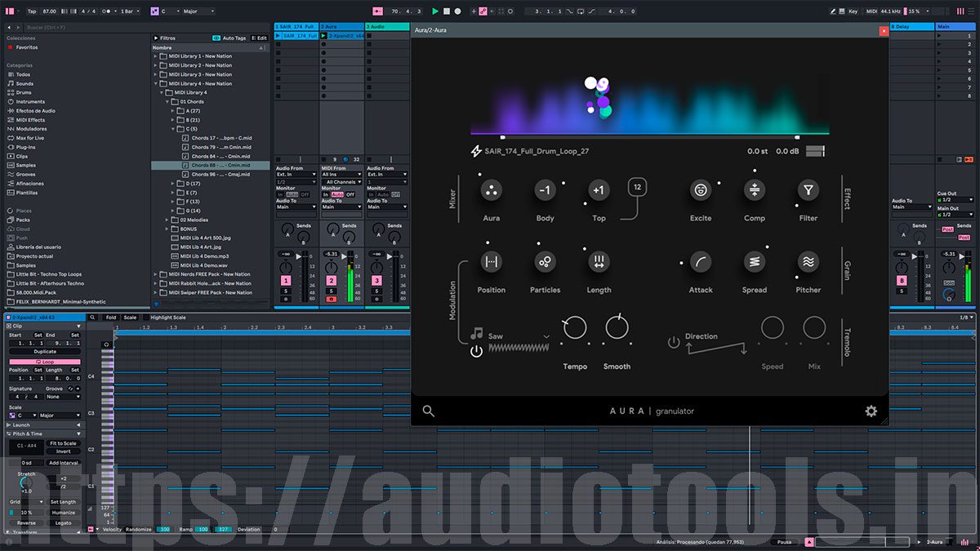The width and height of the screenshot is (980, 551).
Task: Click the Humanize button
Action: pos(63,513)
